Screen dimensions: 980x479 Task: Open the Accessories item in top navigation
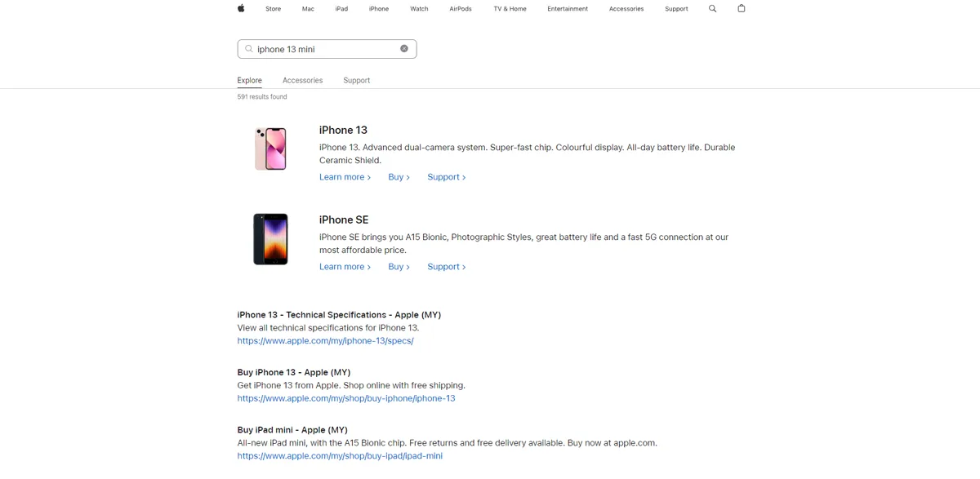click(626, 9)
